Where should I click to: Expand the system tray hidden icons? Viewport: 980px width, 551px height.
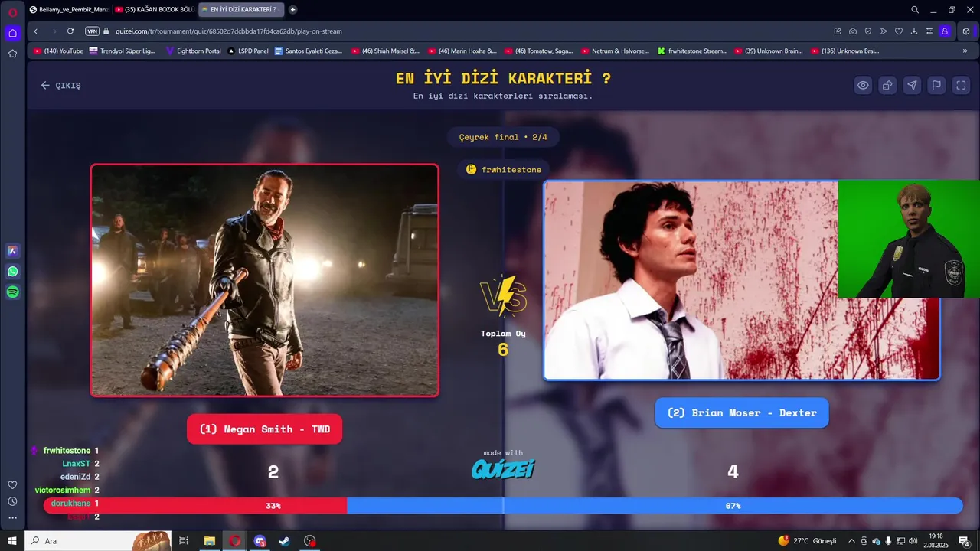pos(851,541)
